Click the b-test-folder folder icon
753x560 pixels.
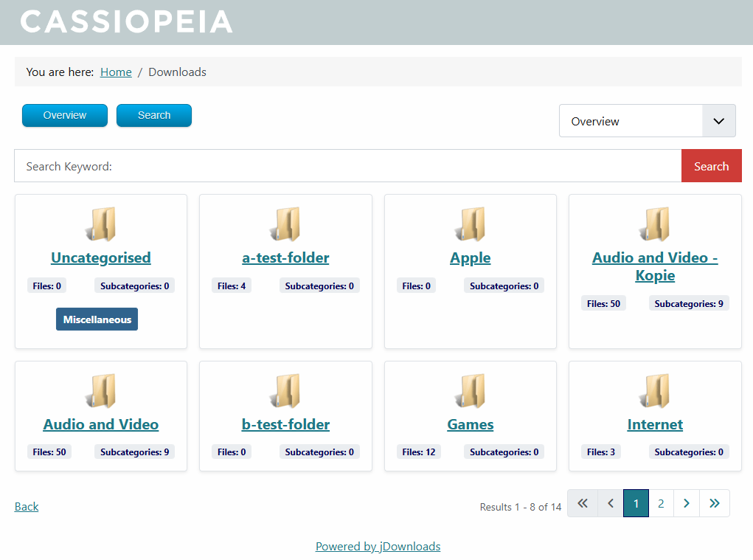[x=285, y=391]
